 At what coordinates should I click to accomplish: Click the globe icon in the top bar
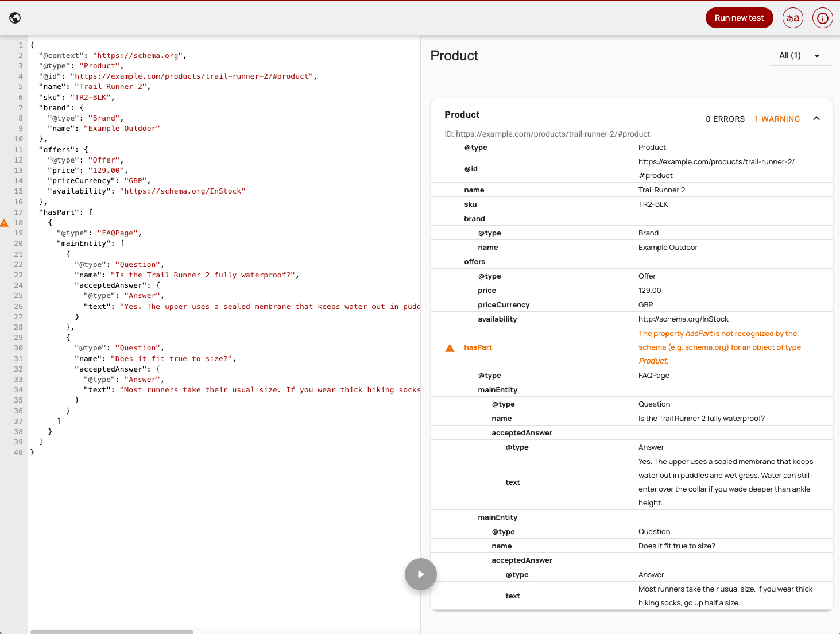click(16, 18)
